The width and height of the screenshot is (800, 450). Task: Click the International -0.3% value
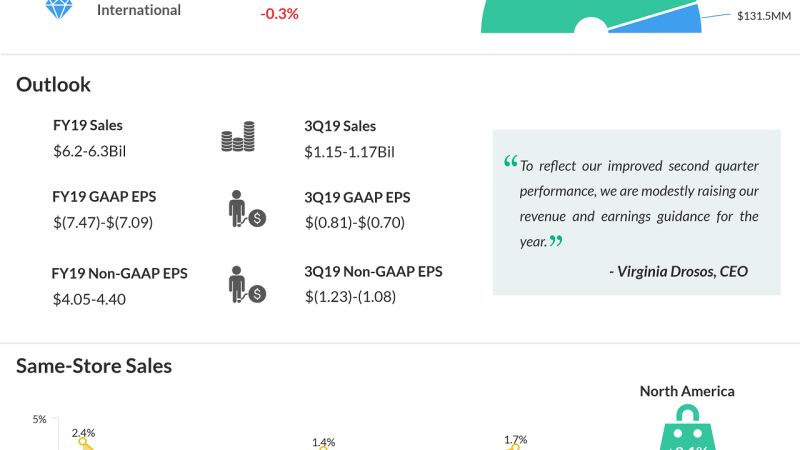(279, 15)
